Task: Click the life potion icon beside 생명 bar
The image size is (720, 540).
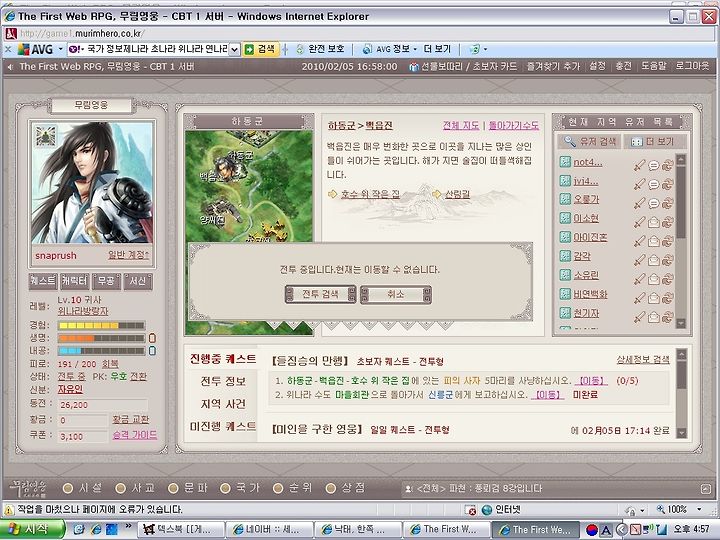Action: coord(152,338)
